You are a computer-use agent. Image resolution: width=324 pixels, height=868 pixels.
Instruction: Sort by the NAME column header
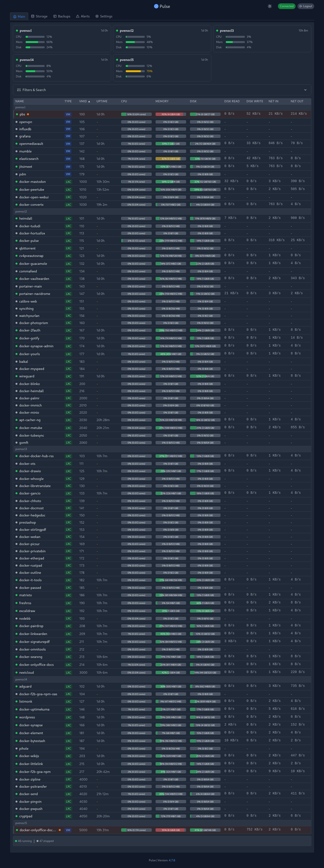[x=20, y=101]
